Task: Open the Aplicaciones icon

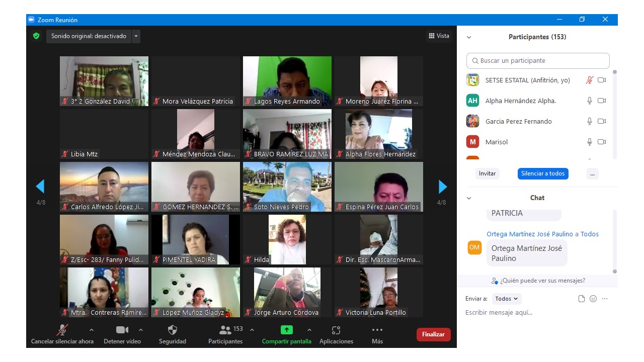Action: coord(336,330)
